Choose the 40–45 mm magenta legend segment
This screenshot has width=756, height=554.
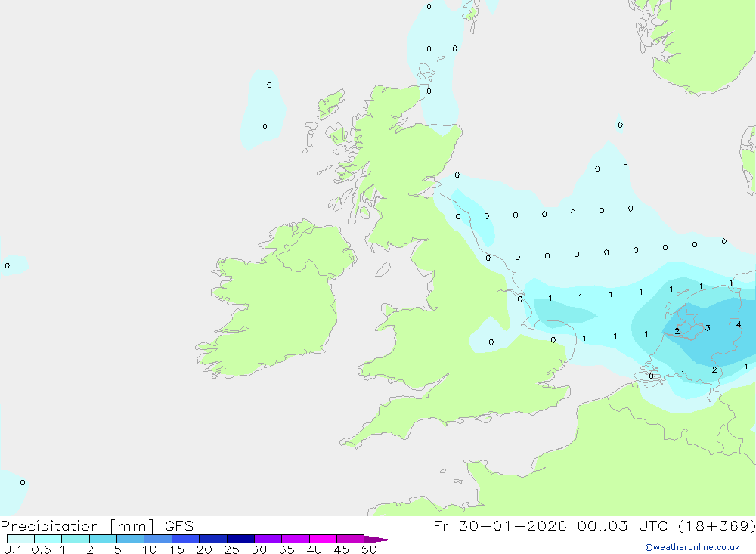(323, 539)
